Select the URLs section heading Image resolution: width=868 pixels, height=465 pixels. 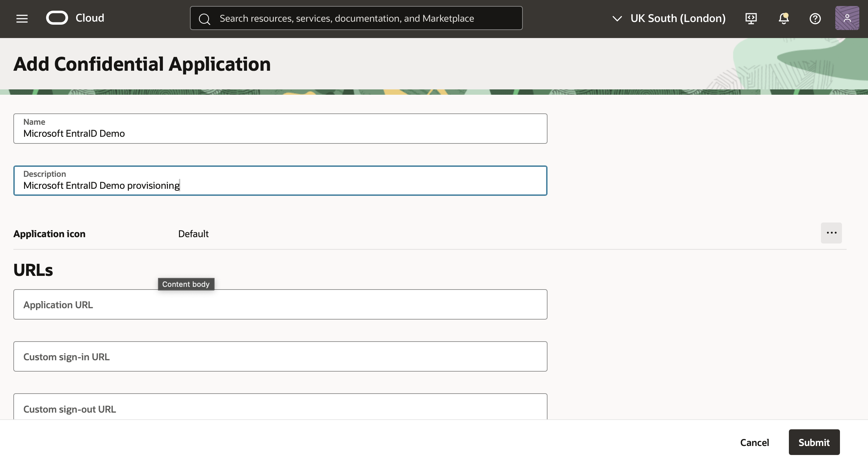pos(33,270)
